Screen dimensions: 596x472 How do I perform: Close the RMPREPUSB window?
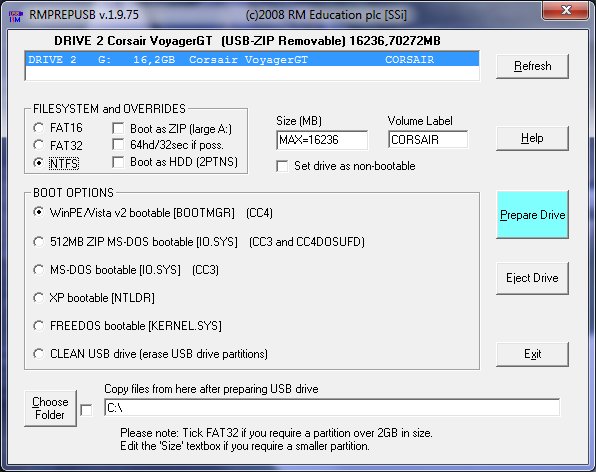click(566, 10)
